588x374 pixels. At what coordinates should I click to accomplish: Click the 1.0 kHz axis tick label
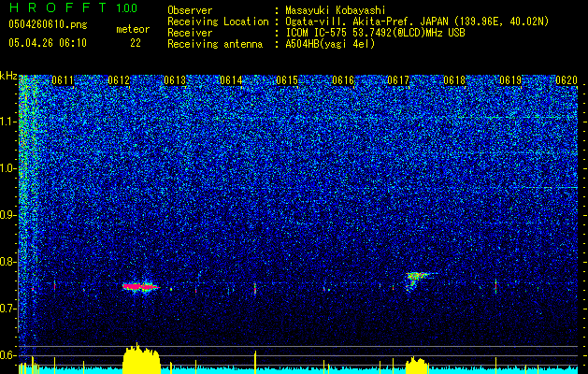pos(8,168)
